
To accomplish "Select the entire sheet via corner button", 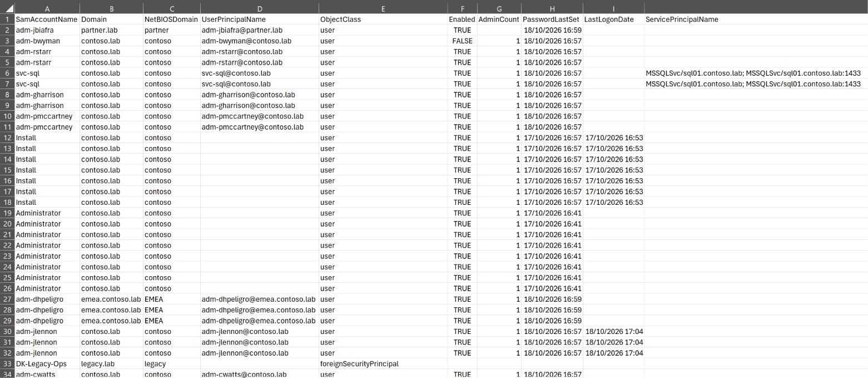I will point(7,8).
